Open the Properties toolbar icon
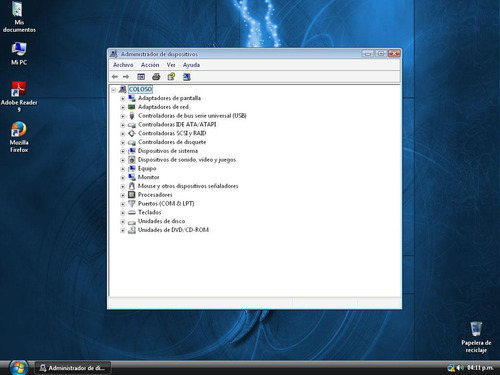500x375 pixels. tap(141, 77)
